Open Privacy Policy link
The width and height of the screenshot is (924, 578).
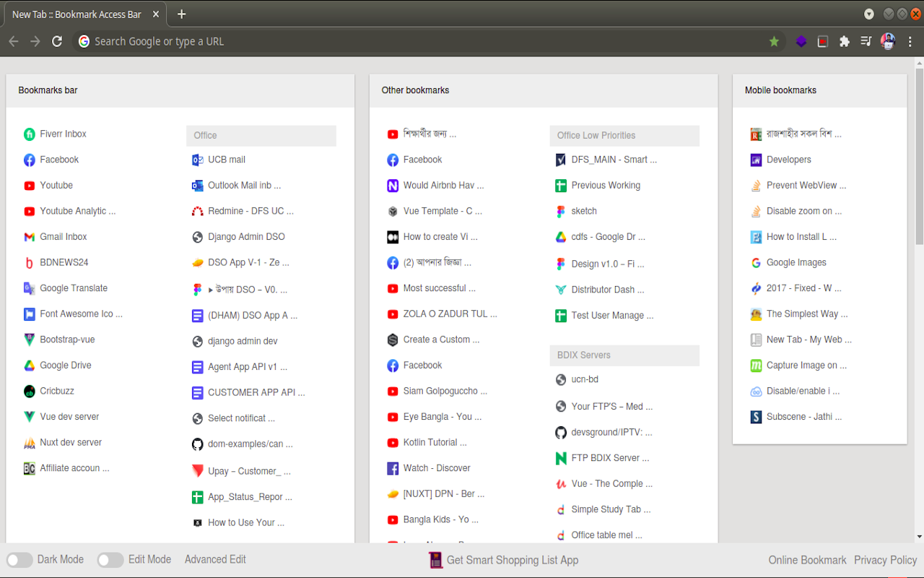pyautogui.click(x=886, y=560)
